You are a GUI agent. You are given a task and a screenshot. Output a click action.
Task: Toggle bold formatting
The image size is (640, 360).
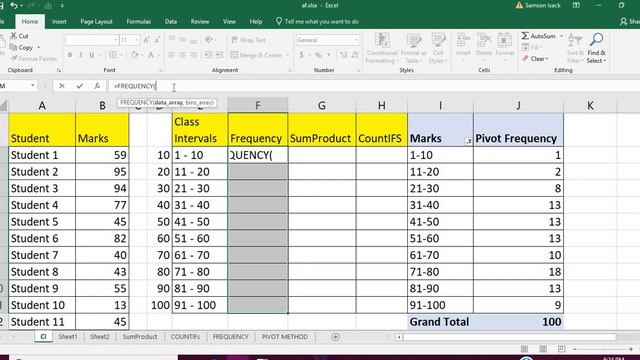[70, 55]
